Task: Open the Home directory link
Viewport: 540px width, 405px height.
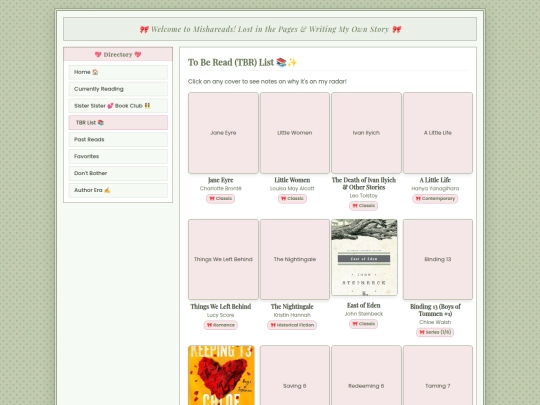Action: 118,72
